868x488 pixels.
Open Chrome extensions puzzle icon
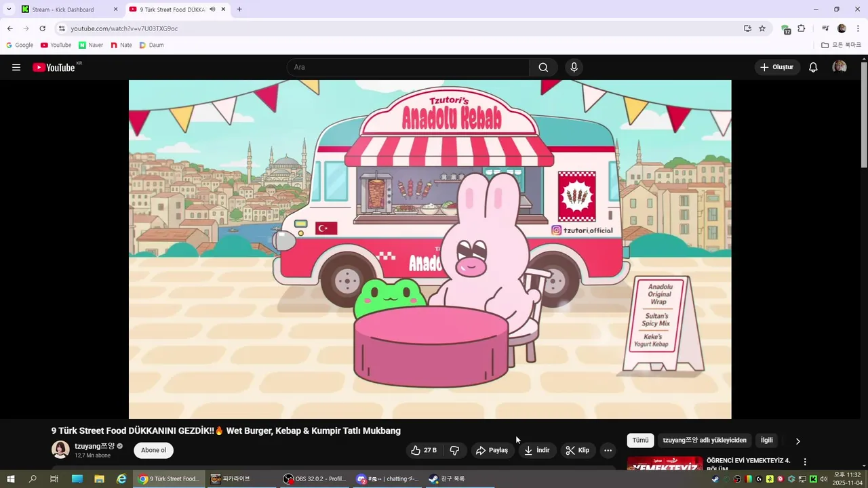pyautogui.click(x=802, y=28)
